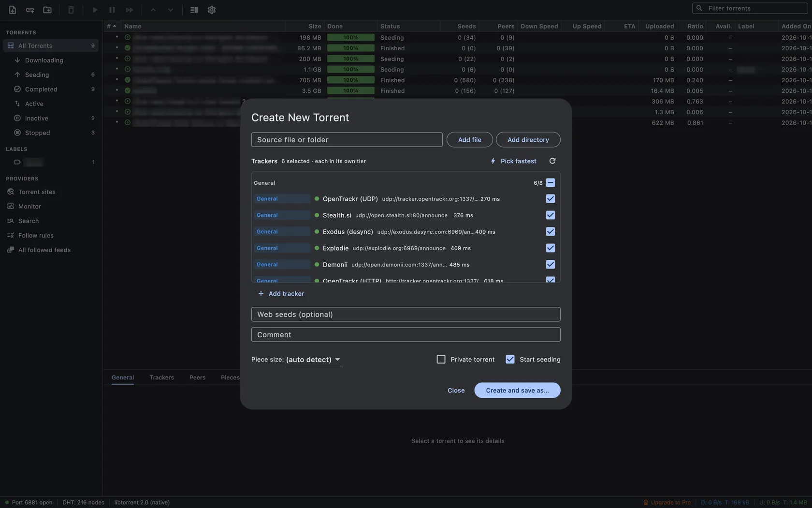Click the 86.2 MB torrent's 100% progress bar
Viewport: 812px width, 508px height.
[x=351, y=48]
